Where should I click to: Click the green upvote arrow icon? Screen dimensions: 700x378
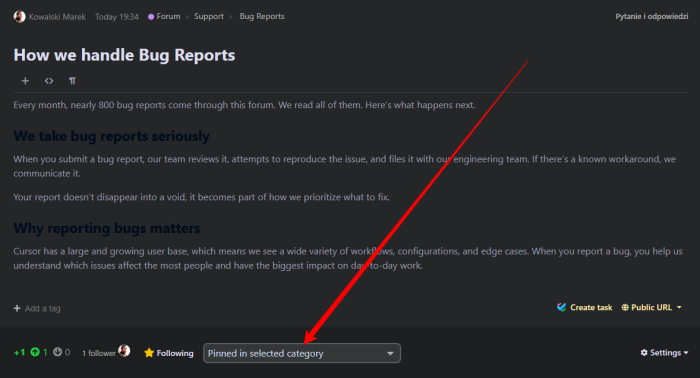click(35, 352)
